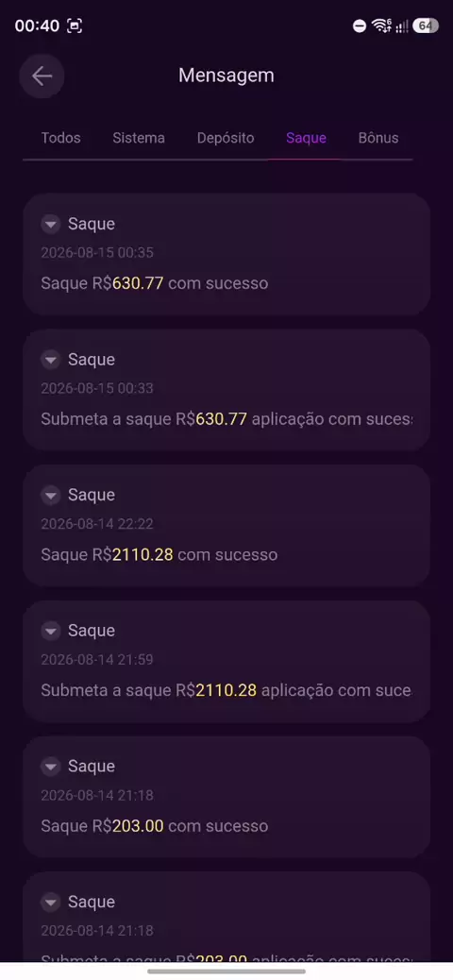Tap the battery indicator showing 64
453x980 pixels.
coord(426,25)
